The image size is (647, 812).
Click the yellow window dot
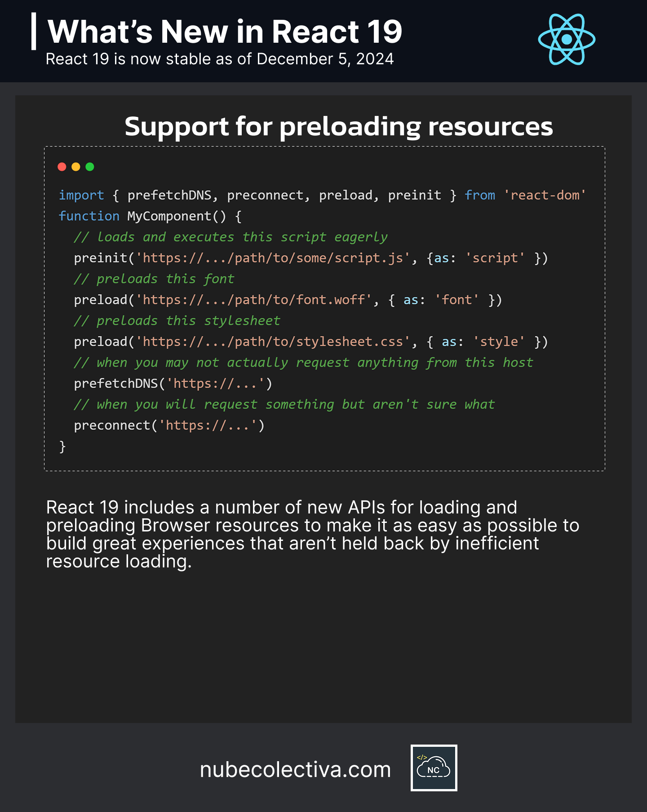(x=76, y=167)
